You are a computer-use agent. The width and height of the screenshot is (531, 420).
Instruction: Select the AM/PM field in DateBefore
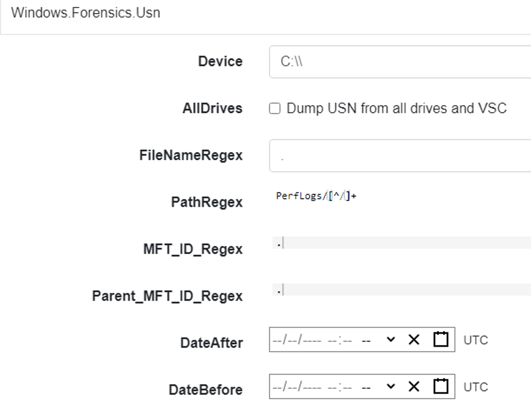(366, 387)
